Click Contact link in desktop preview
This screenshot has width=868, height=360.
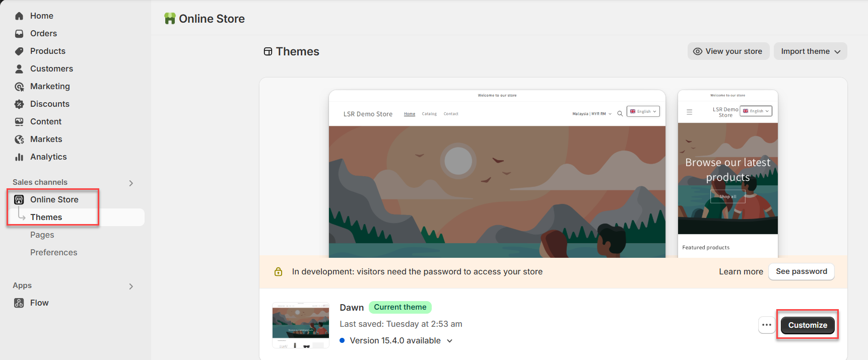click(451, 114)
